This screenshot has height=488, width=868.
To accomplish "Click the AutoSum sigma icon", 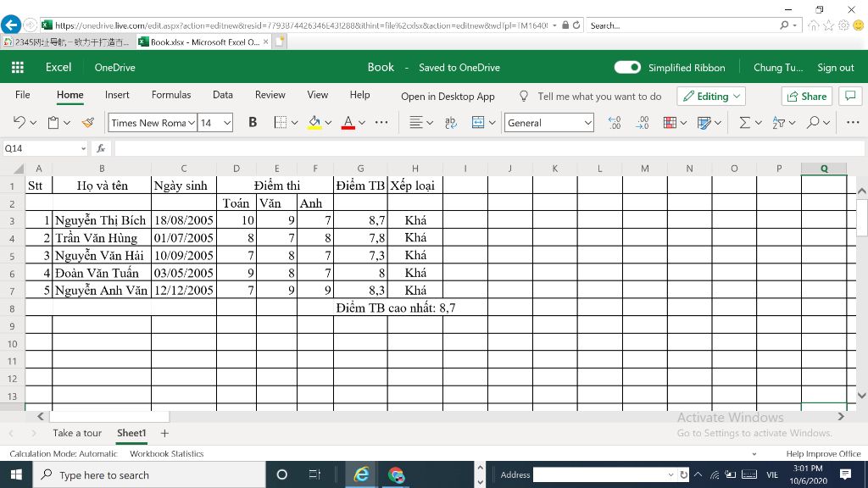I will [745, 122].
